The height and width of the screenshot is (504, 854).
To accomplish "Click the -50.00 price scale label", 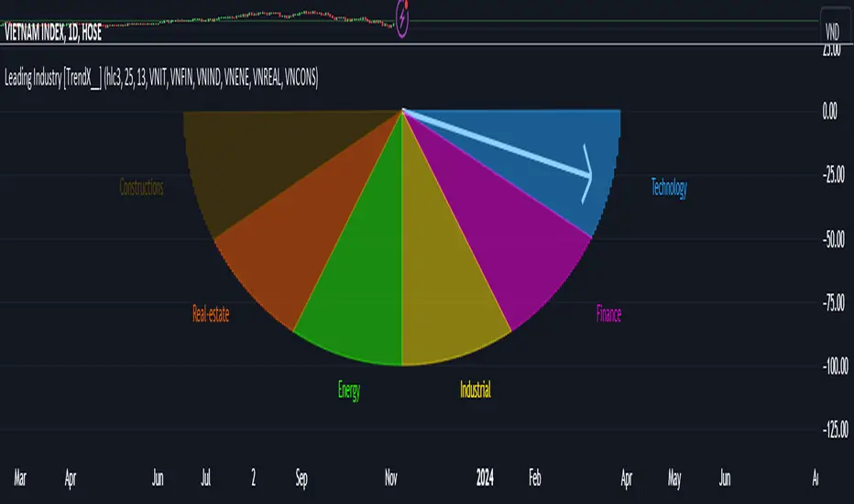I will pyautogui.click(x=830, y=239).
